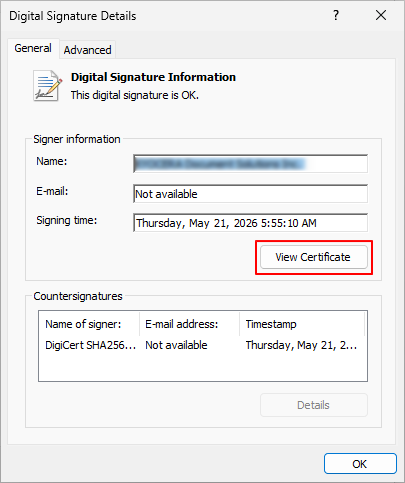Viewport: 405px width, 483px height.
Task: Click the 'Name of signer:' column header
Action: pos(89,324)
